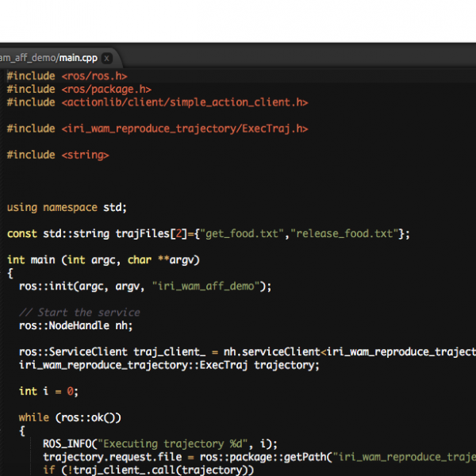Click the '#include <ros/ros.h>' line
The image size is (476, 476).
(x=67, y=76)
